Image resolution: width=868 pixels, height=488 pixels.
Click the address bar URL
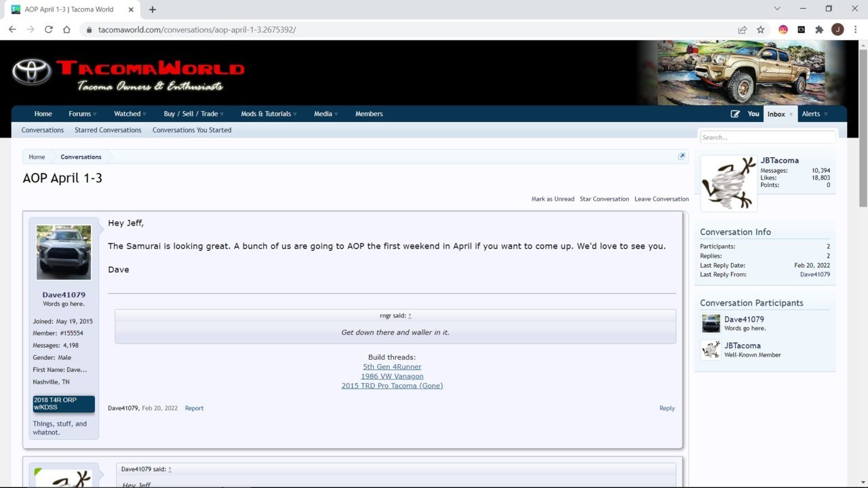pyautogui.click(x=197, y=30)
